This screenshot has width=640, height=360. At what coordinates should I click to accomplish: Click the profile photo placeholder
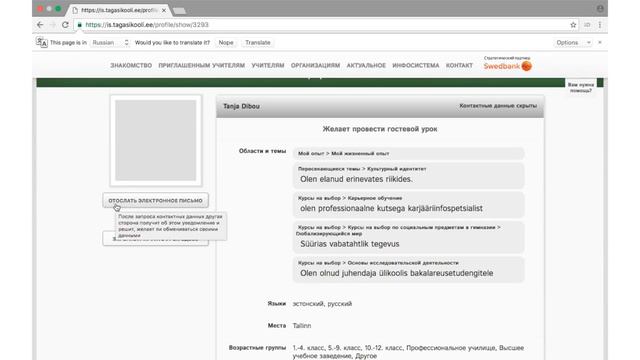156,140
